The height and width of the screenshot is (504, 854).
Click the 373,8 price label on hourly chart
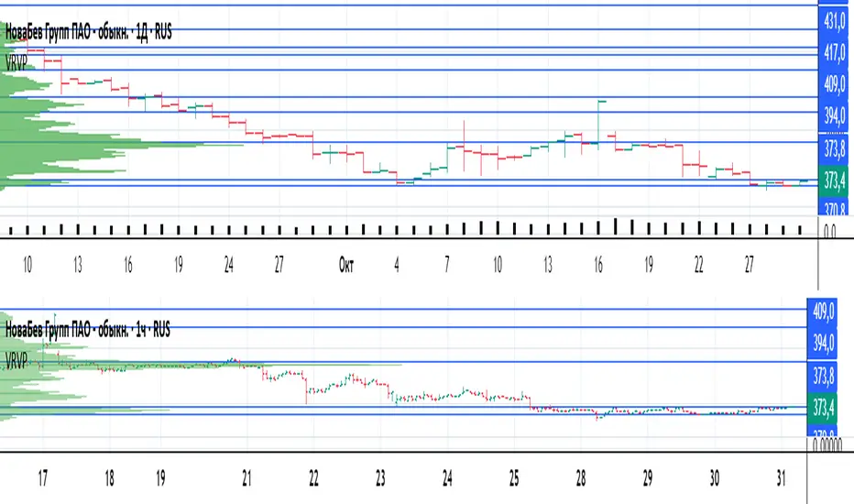pyautogui.click(x=823, y=376)
